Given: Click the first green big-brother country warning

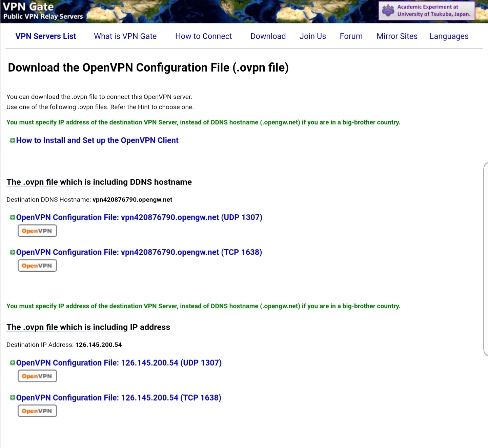Looking at the screenshot, I should pyautogui.click(x=203, y=122).
